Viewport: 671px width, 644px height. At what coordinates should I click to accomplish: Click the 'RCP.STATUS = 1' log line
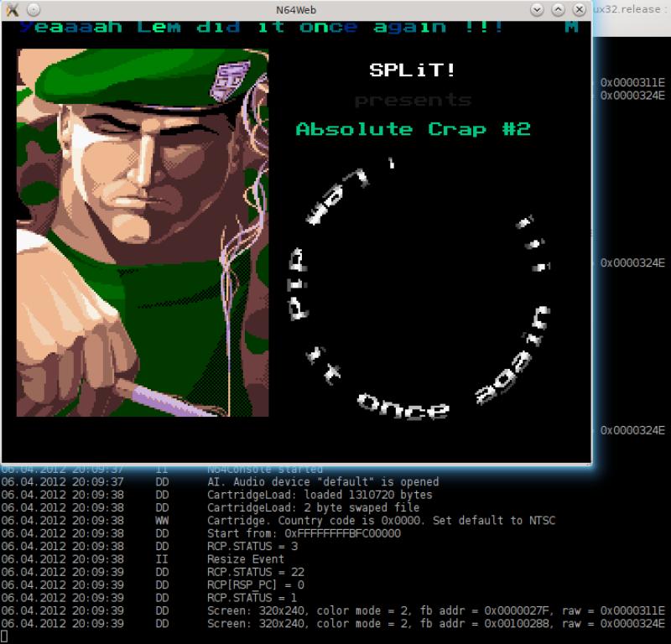point(252,597)
